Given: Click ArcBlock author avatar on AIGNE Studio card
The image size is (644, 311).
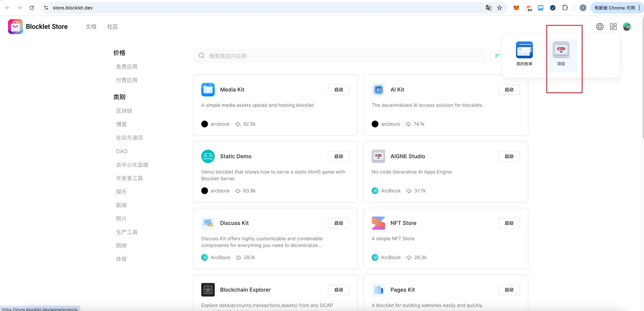Looking at the screenshot, I should [375, 191].
